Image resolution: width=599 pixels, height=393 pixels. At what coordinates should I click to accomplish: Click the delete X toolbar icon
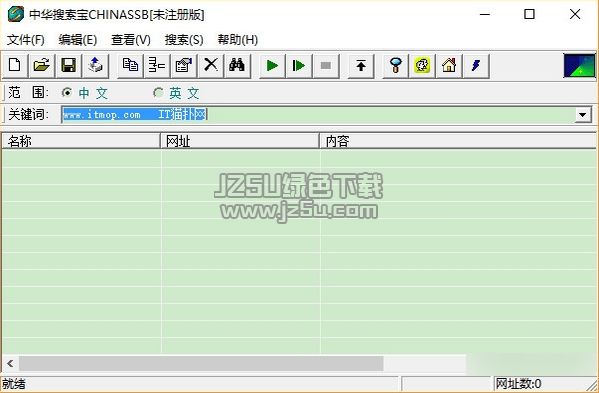(210, 66)
